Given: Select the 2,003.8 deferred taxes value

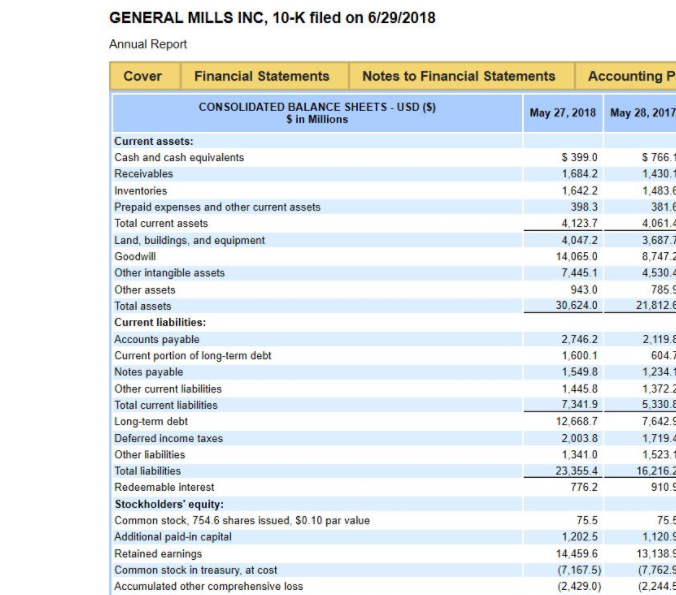Looking at the screenshot, I should 579,438.
